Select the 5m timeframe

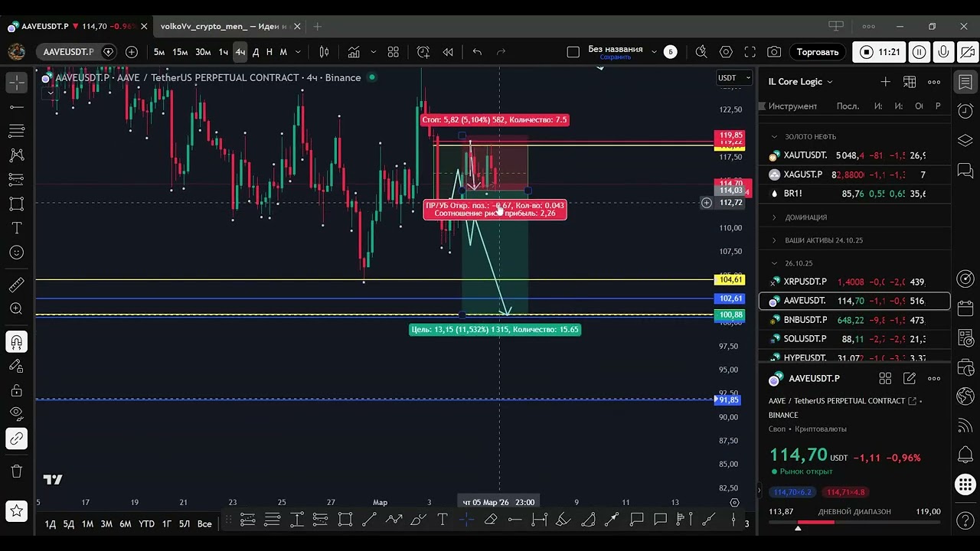(159, 52)
